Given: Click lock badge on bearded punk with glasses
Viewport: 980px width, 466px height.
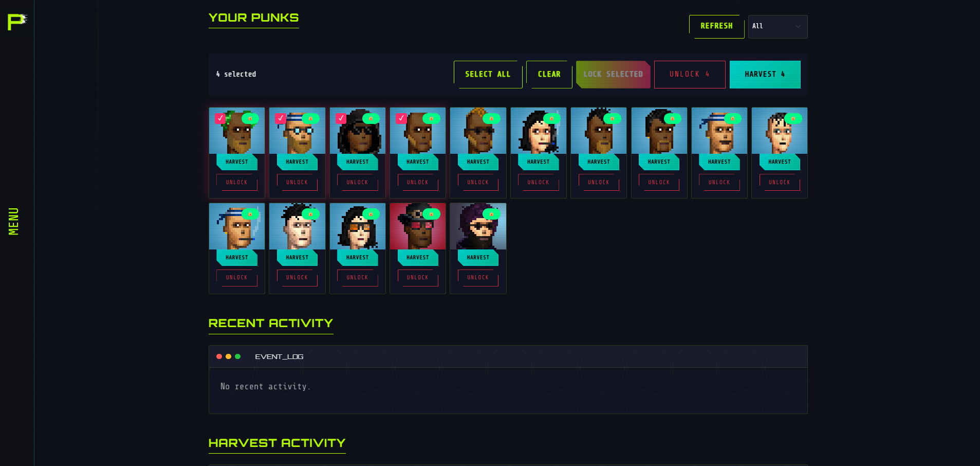Looking at the screenshot, I should coord(310,118).
